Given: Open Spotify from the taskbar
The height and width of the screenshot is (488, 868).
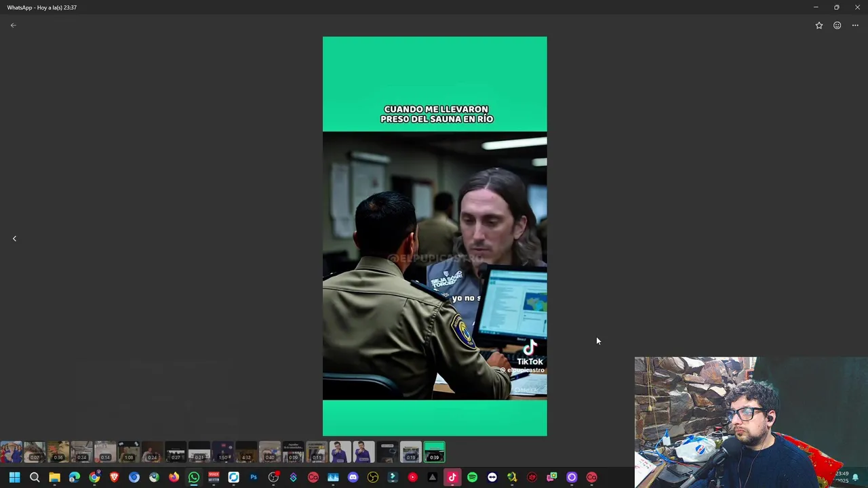Looking at the screenshot, I should (x=472, y=477).
